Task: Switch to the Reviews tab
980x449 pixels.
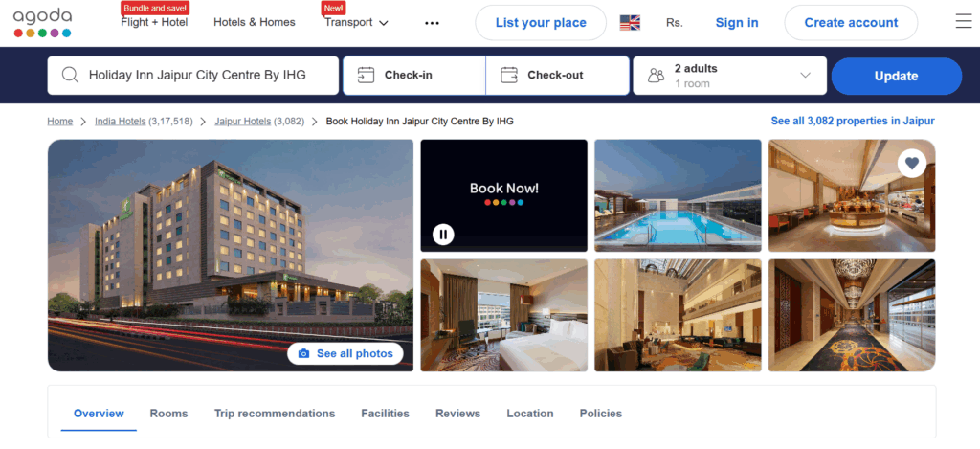Action: point(457,414)
